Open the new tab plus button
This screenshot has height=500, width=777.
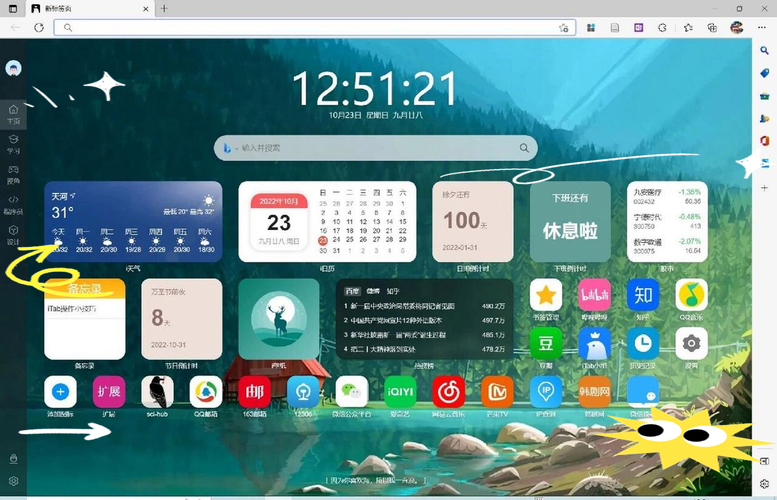tap(164, 8)
